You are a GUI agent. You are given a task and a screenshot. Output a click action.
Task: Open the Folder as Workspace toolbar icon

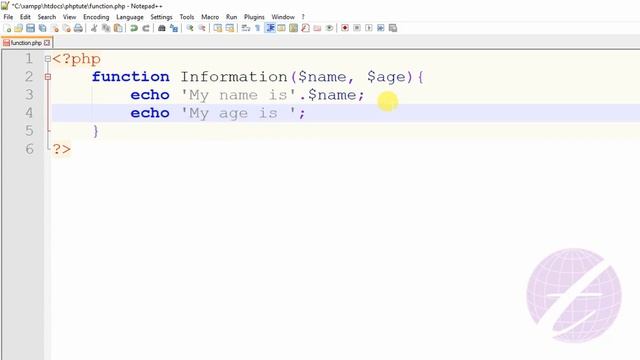coord(317,28)
